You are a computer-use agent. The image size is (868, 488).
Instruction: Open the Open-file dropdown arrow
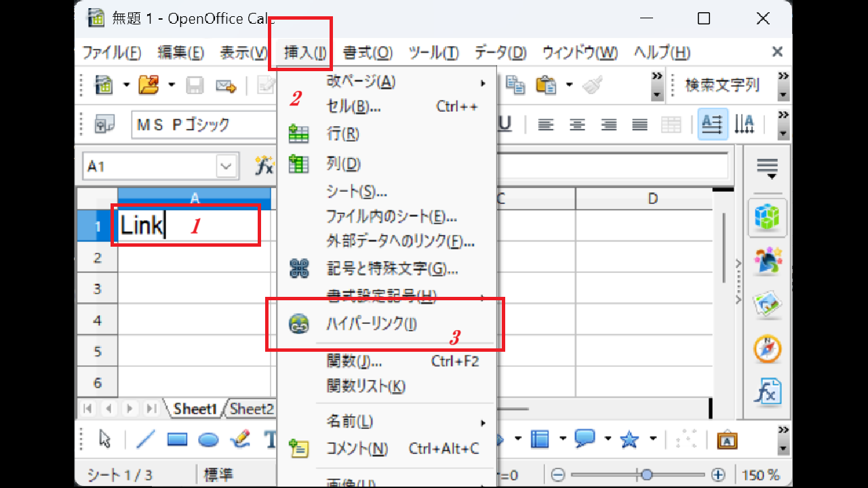[x=172, y=85]
